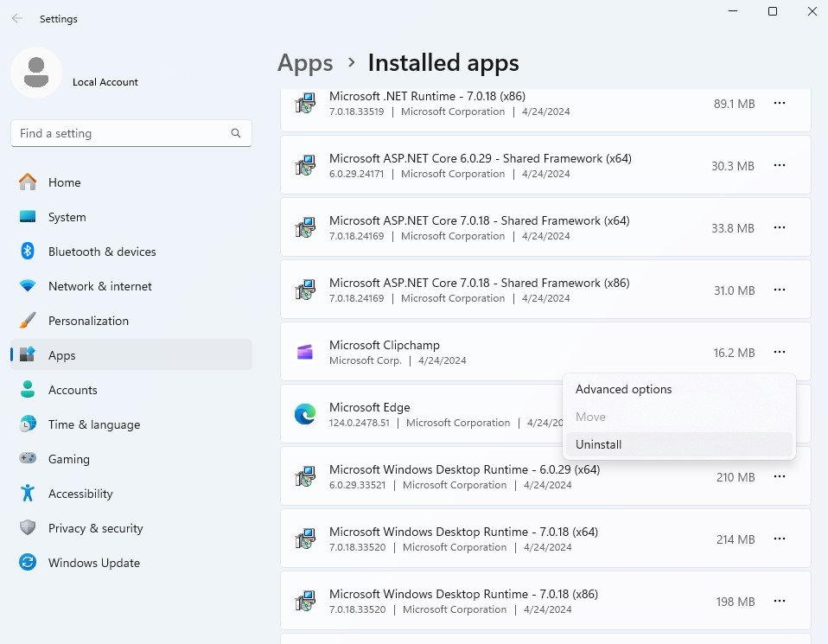
Task: Click the Home house icon
Action: 28,182
